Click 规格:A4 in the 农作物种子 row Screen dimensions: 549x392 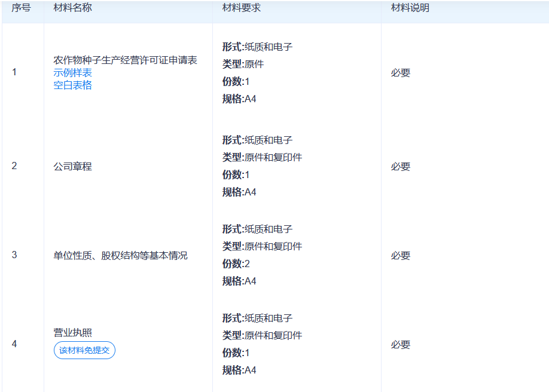(x=239, y=99)
